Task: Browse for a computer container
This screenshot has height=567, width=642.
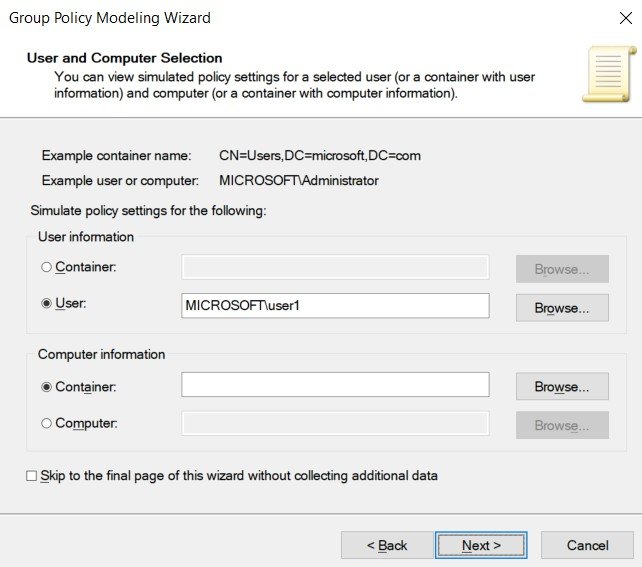Action: 562,386
